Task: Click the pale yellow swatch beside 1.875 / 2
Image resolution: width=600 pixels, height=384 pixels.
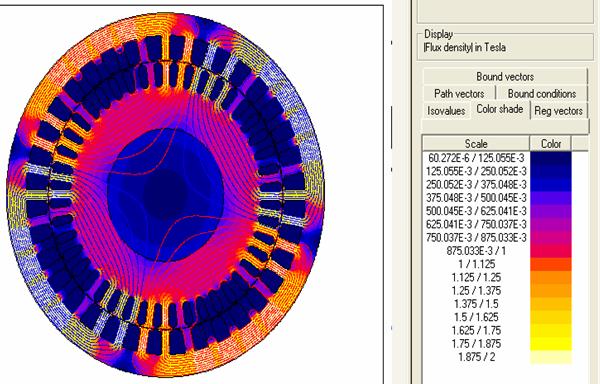Action: 551,357
